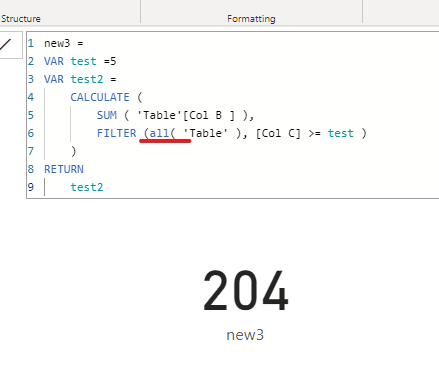
Task: Click the Structure ribbon group label
Action: point(21,19)
